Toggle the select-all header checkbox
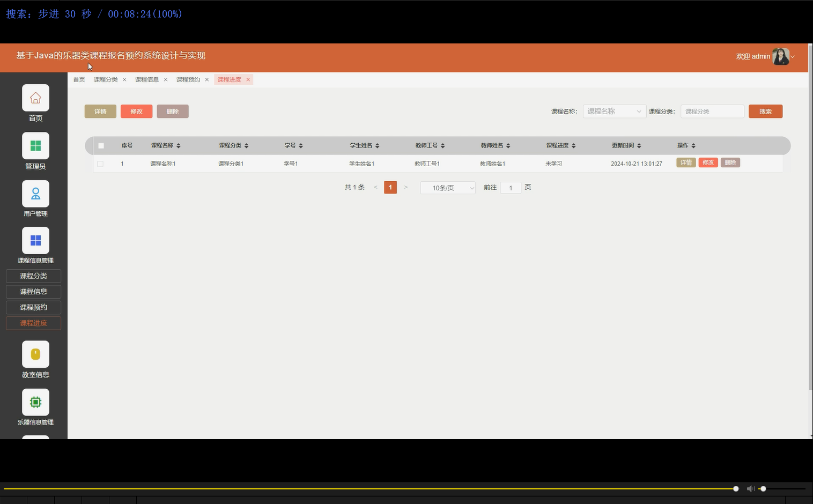The width and height of the screenshot is (813, 504). click(101, 145)
